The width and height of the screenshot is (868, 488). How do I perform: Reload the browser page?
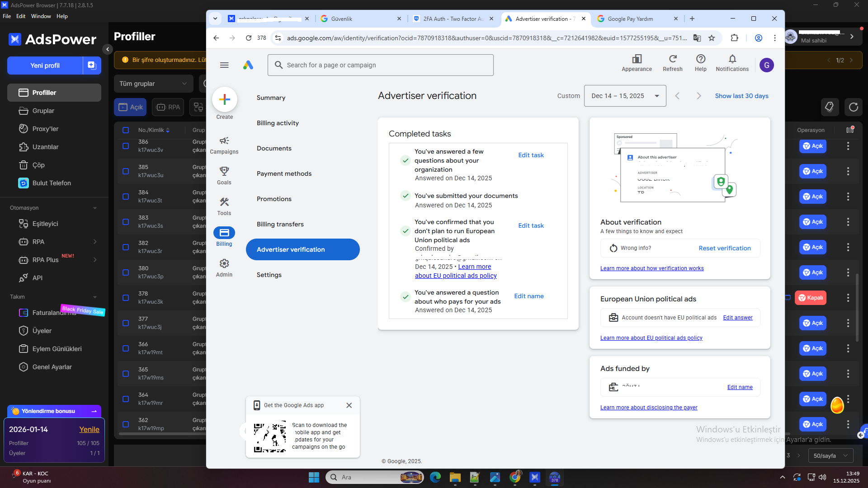[x=249, y=38]
